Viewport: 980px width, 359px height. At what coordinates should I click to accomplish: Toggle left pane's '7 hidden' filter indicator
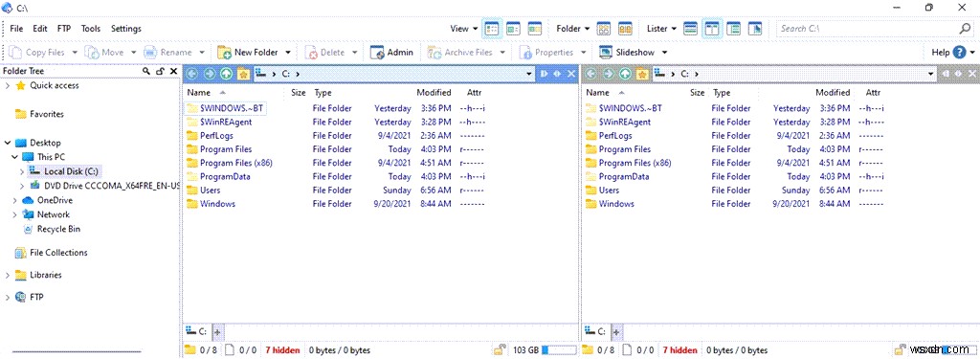282,349
